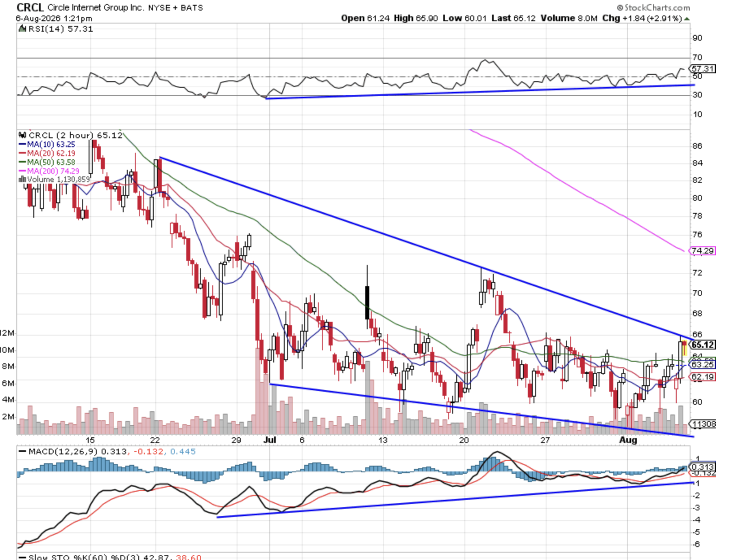Screen dimensions: 732x560
Task: Select the Low 60.01 quote value
Action: pyautogui.click(x=464, y=18)
